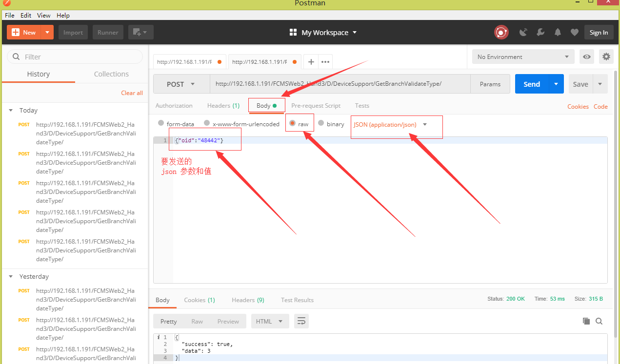Viewport: 620px width, 364px height.
Task: Switch to the History sidebar tab
Action: pos(38,74)
